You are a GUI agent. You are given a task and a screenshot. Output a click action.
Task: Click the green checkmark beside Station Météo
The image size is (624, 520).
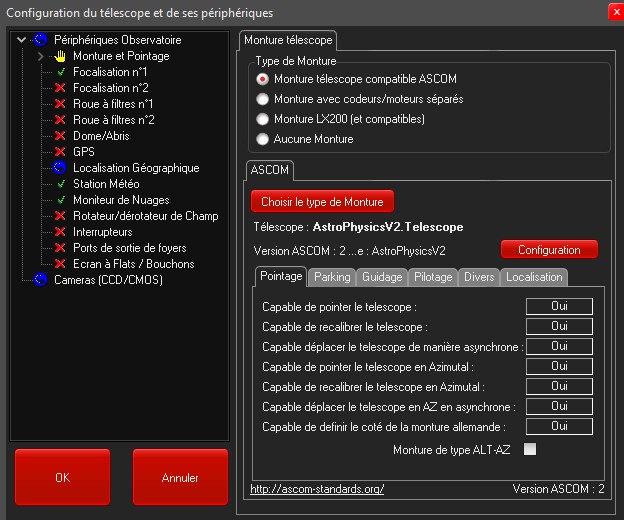[x=60, y=184]
